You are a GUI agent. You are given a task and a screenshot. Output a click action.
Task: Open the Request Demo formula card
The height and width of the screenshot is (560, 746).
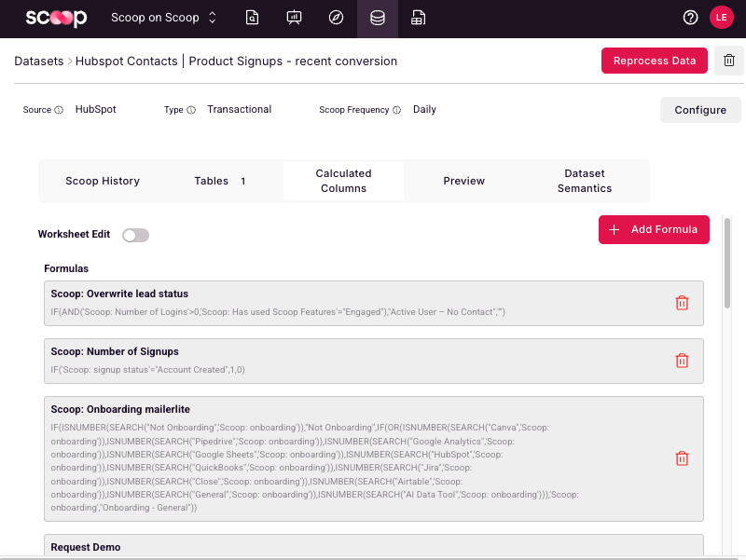(374, 545)
